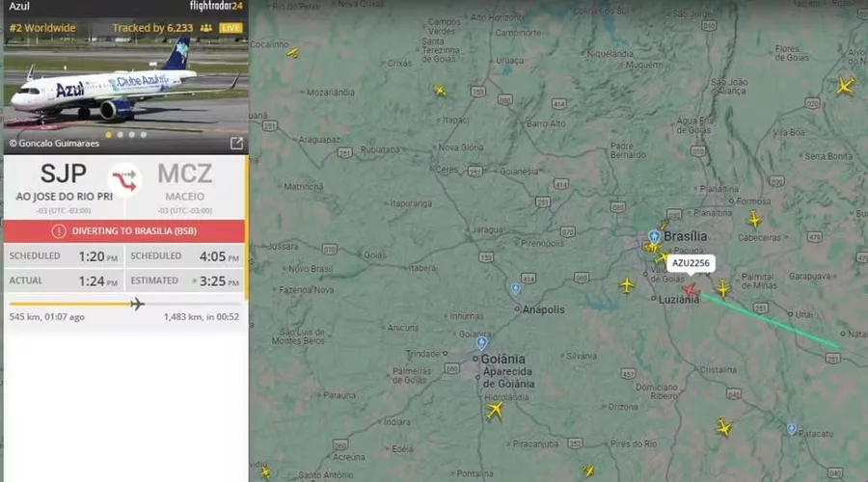This screenshot has width=868, height=482.
Task: Click the Goiânia airport pin marker
Action: click(x=481, y=343)
